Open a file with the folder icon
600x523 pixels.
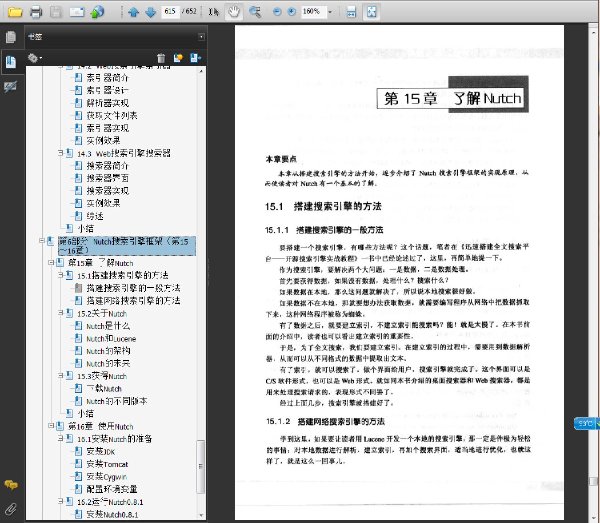coord(15,12)
